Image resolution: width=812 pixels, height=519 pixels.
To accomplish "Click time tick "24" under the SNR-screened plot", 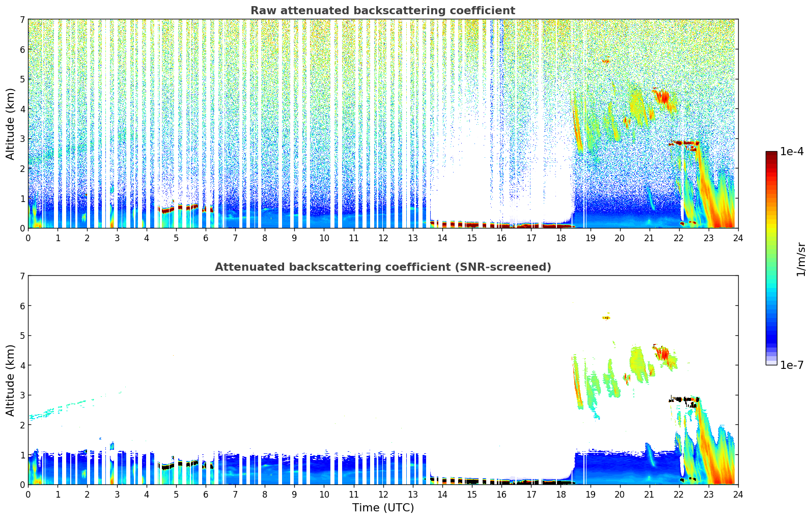I will [738, 494].
